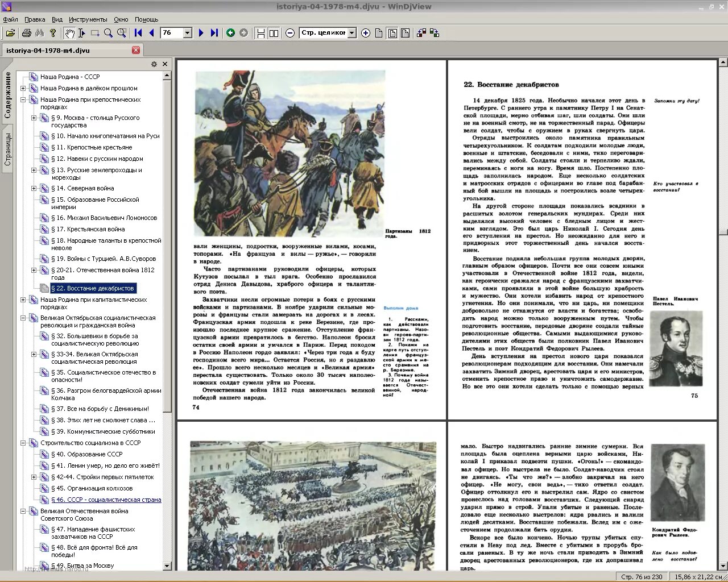Image resolution: width=728 pixels, height=582 pixels.
Task: Select the text selection tool
Action: coord(82,33)
